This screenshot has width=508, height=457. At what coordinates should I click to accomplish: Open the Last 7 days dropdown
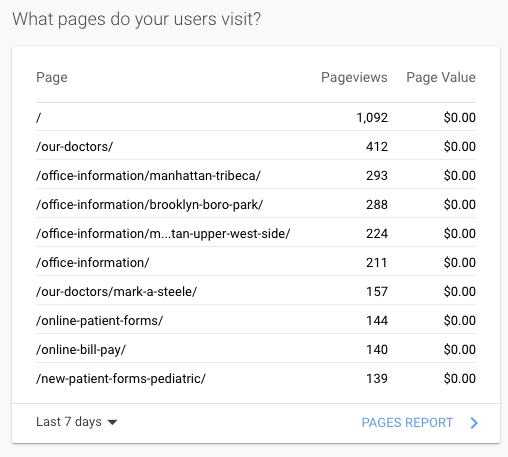77,422
